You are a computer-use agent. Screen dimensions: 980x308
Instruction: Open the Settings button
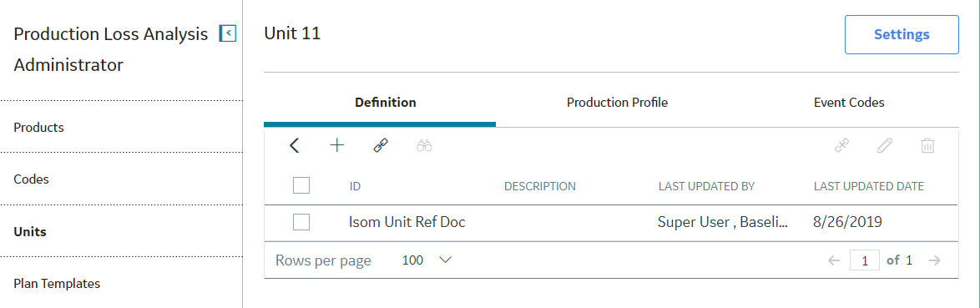pos(902,34)
